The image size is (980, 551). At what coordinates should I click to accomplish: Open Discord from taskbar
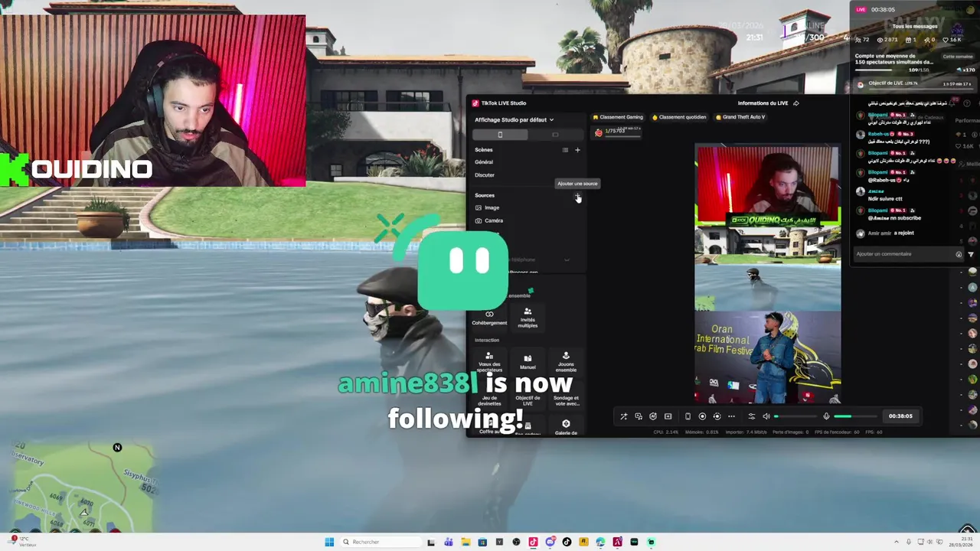pos(550,542)
